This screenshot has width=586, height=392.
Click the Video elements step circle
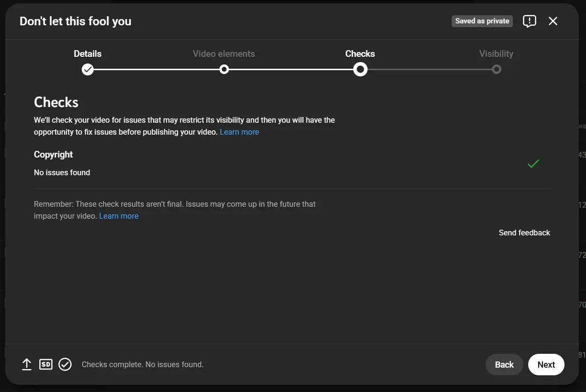224,70
